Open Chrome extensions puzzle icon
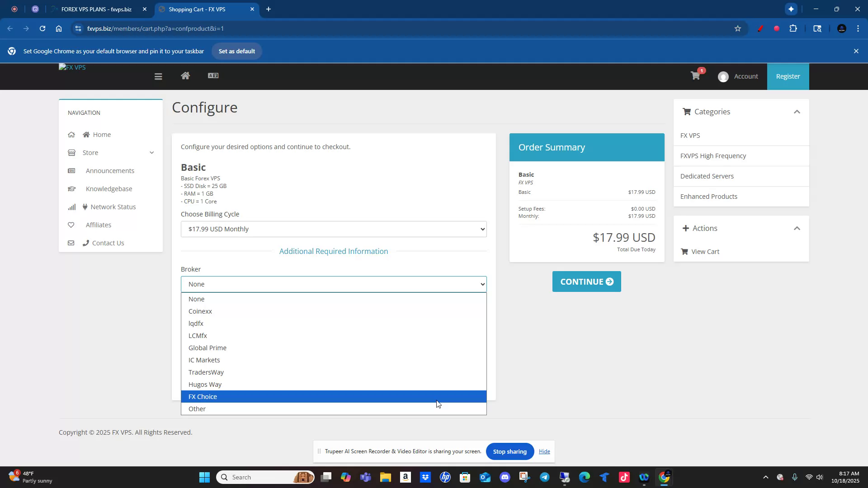 [x=793, y=28]
